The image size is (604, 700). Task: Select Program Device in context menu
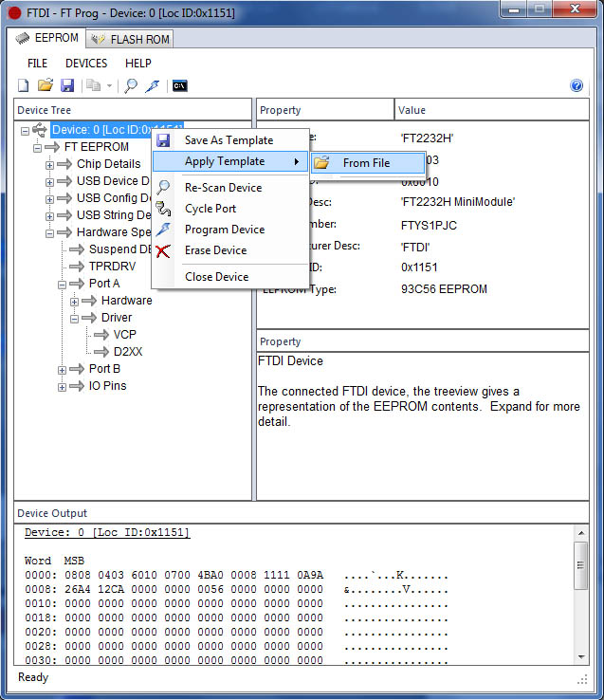click(230, 230)
